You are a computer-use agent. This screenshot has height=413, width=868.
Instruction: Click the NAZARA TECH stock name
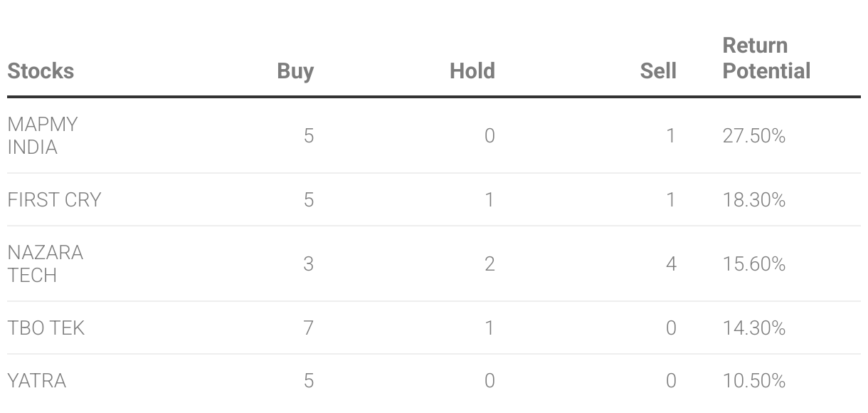(45, 263)
